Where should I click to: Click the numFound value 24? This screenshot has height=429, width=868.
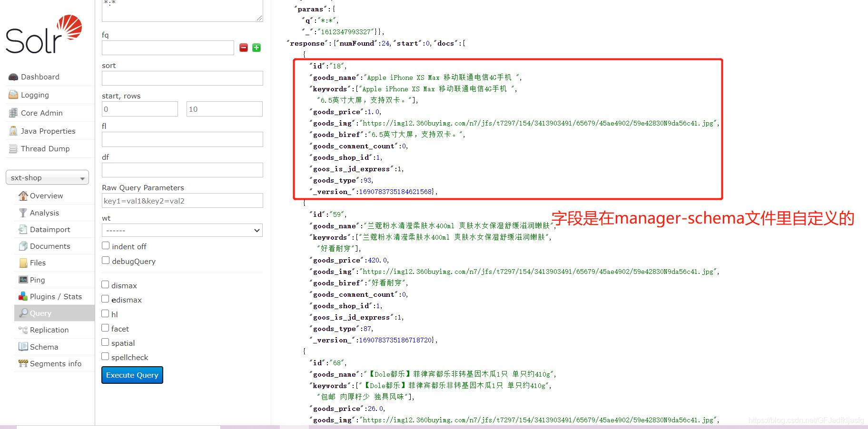tap(385, 43)
